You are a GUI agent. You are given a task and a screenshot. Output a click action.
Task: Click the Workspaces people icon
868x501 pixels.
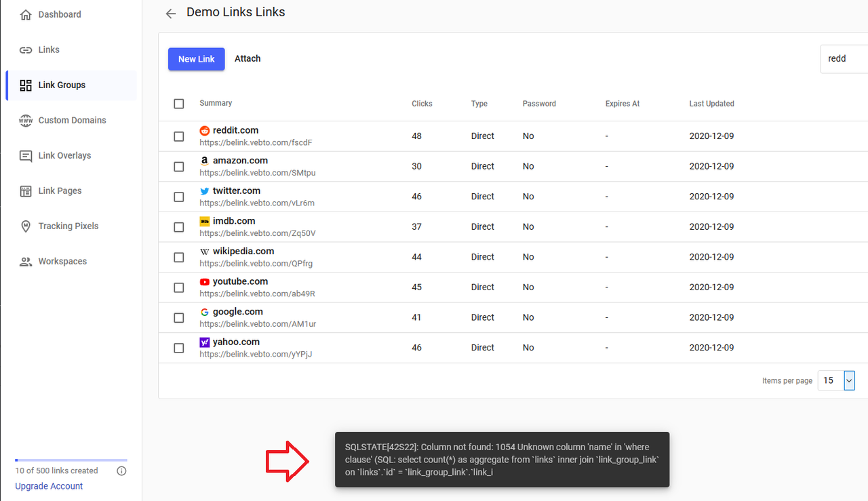pos(26,261)
